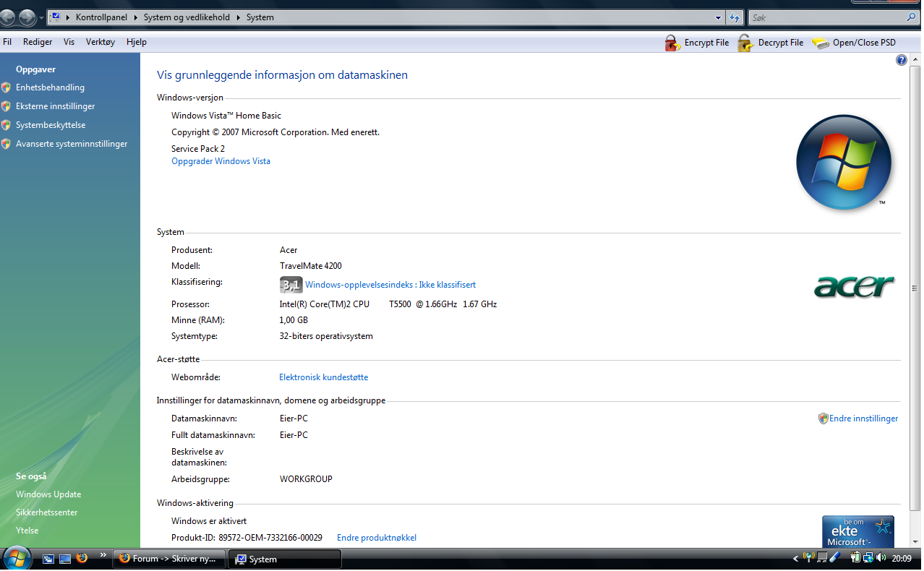Viewport: 924px width, 571px height.
Task: Open Sikkerhetssenter under Se også
Action: pos(47,512)
